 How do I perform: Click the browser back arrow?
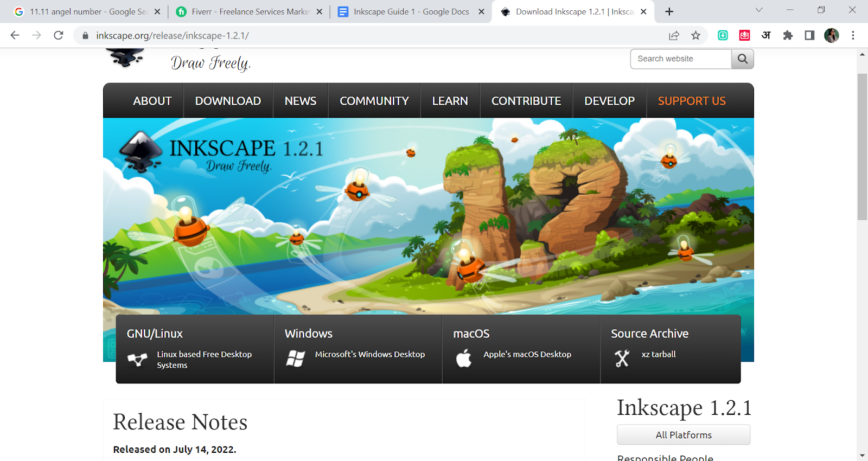[15, 35]
